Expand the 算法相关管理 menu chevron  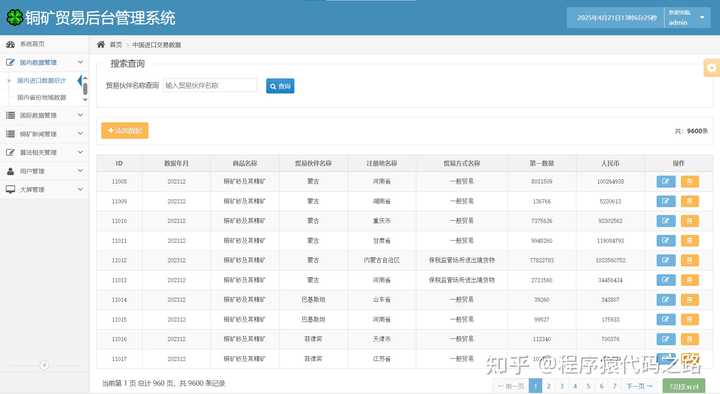[80, 152]
